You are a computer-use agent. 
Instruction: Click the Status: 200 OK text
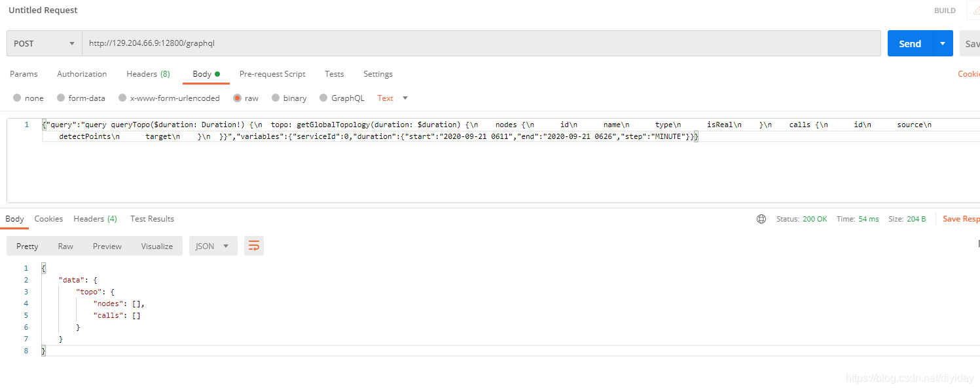(802, 219)
